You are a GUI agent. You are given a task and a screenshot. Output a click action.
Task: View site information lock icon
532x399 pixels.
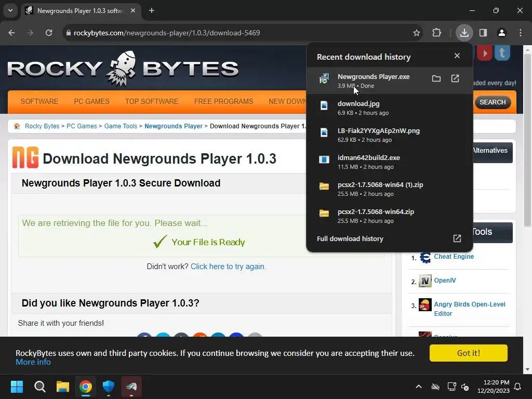point(69,33)
